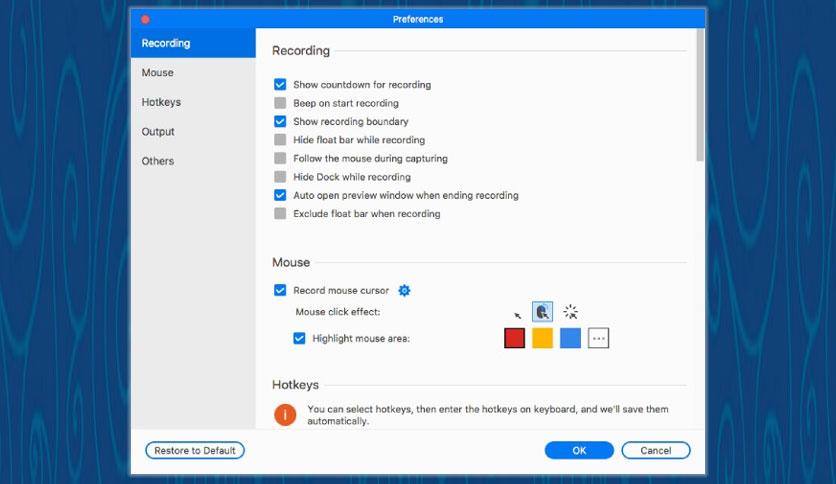Pick the blue highlight color swatch

click(570, 338)
